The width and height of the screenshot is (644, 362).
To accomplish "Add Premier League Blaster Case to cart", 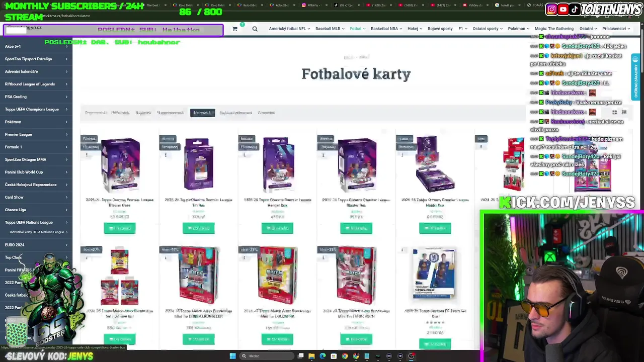I will tap(120, 228).
